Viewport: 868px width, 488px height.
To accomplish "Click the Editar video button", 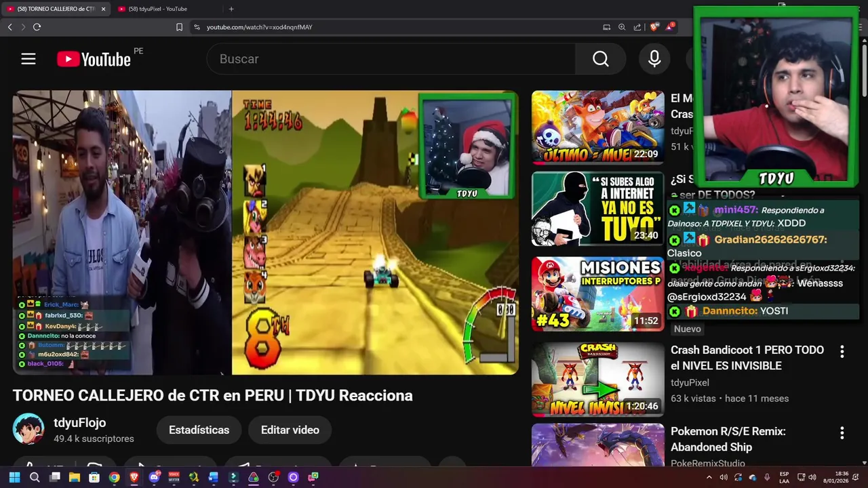I will pos(290,430).
